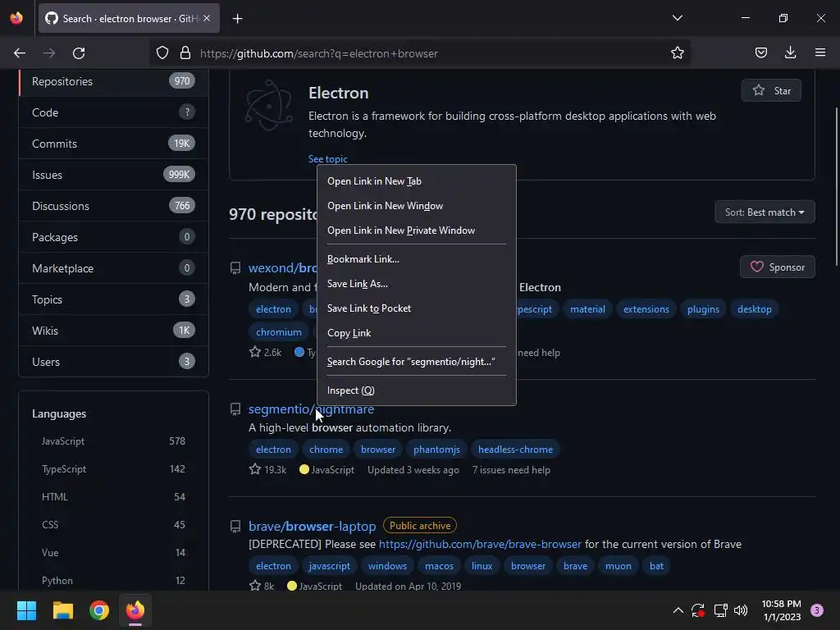Click the star count for nightmare repository

pyautogui.click(x=268, y=470)
